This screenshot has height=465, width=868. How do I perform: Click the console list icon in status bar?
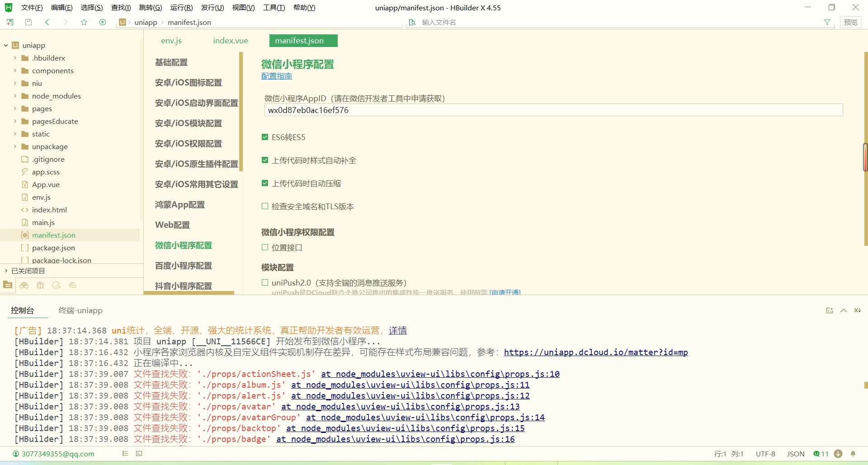coord(125,454)
